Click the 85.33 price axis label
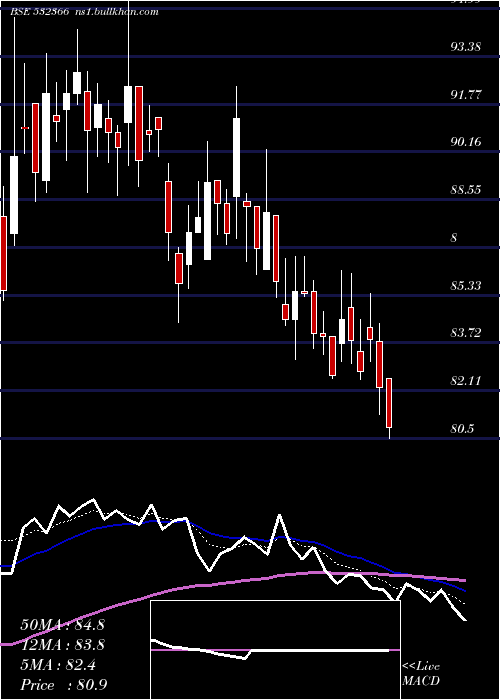Viewport: 500px width, 700px height. coord(466,285)
